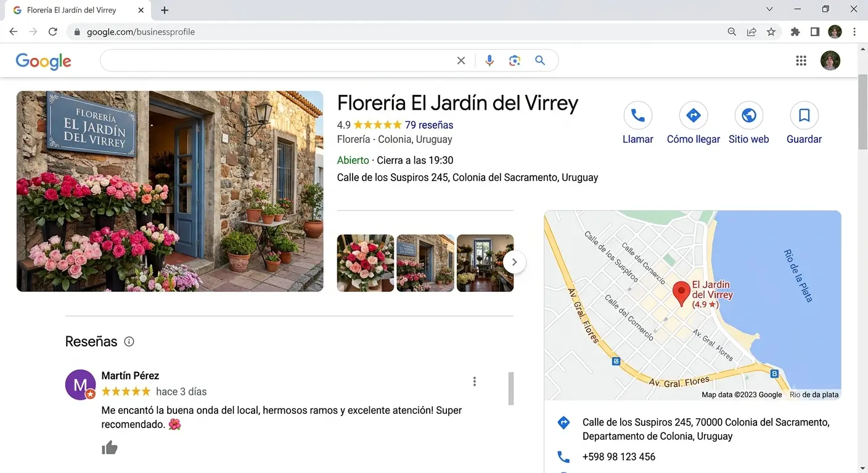Toggle the browser side panel
This screenshot has width=868, height=473.
coord(815,32)
